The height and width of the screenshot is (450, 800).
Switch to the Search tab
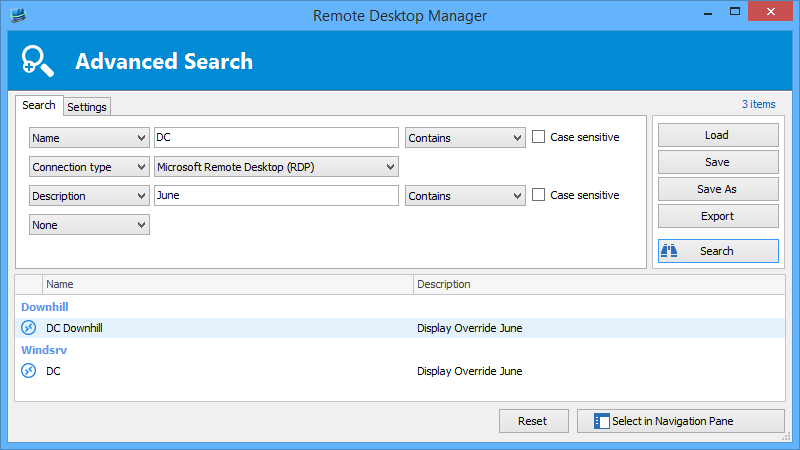39,105
